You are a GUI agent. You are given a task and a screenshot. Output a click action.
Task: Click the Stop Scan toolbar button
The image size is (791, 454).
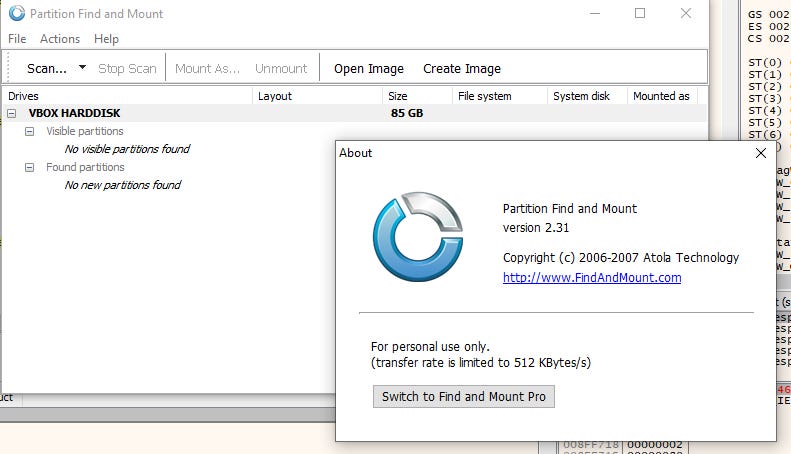point(127,69)
